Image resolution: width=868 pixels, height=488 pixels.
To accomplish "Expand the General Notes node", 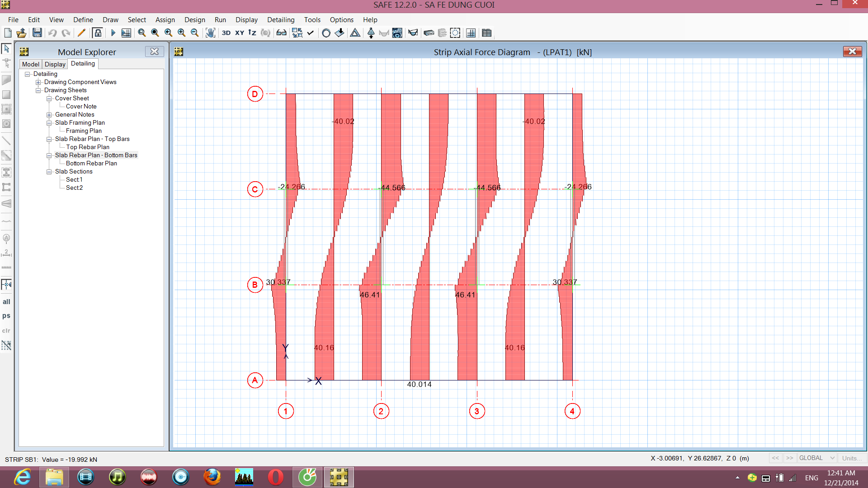I will 49,115.
